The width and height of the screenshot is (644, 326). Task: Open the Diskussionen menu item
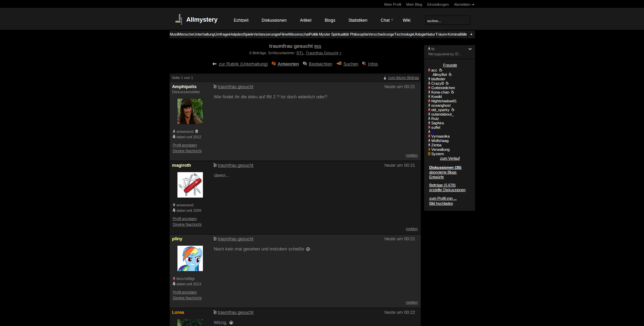[274, 20]
